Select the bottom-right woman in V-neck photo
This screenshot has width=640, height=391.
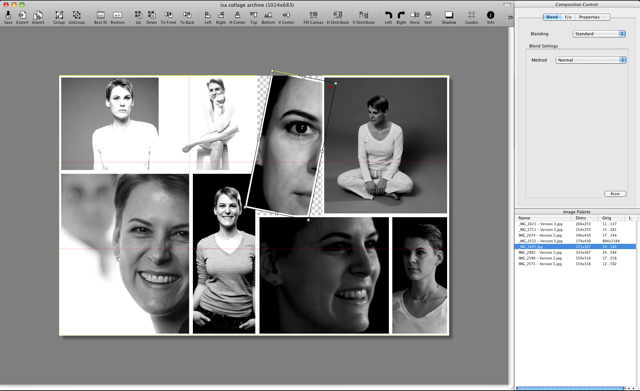tap(420, 275)
